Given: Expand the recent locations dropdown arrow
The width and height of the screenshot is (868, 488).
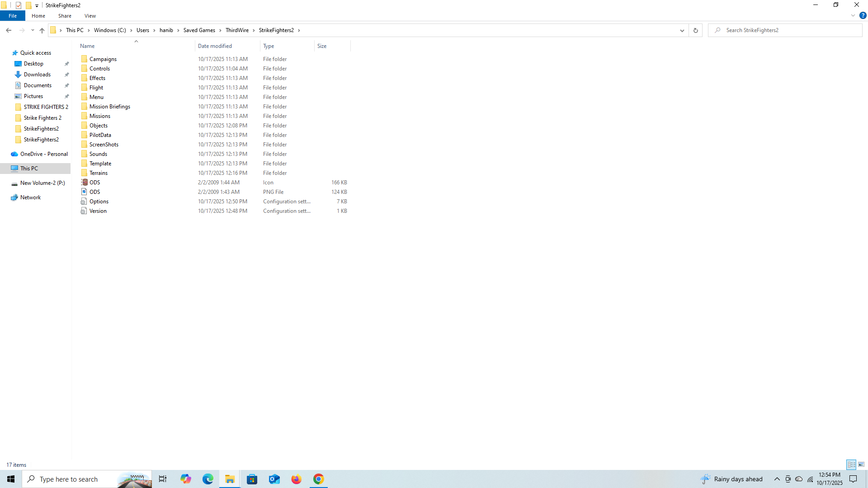Looking at the screenshot, I should coord(33,30).
